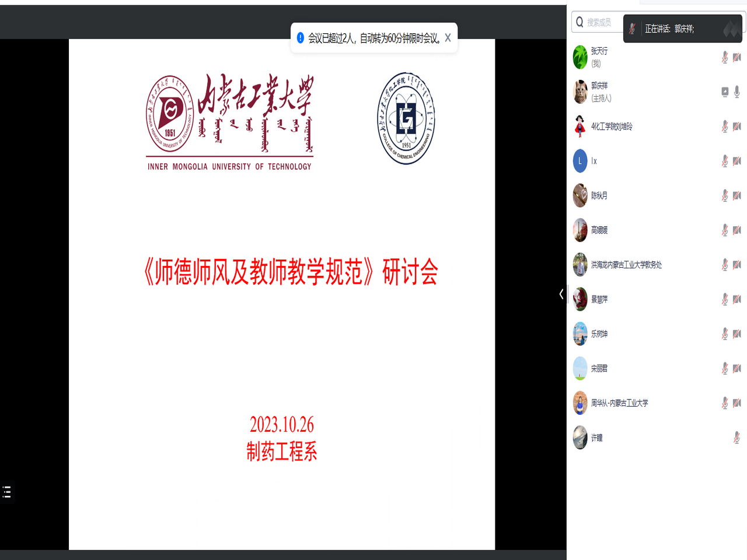Viewport: 747px width, 560px height.
Task: Click the microphone icon for host 郭庆祥
Action: coord(737,92)
